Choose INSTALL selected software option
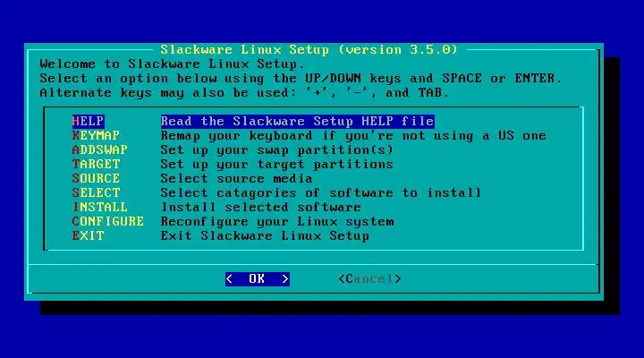The image size is (644, 358). (100, 207)
